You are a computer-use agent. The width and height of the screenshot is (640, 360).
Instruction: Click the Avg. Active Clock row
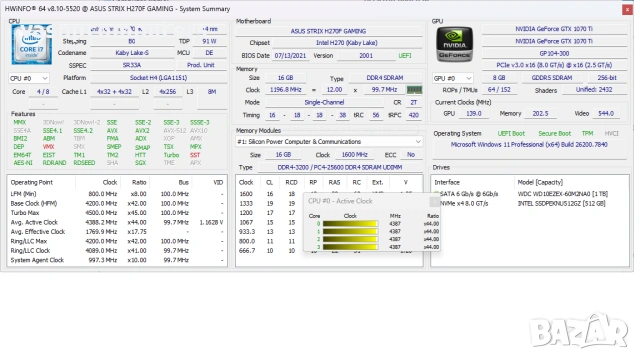tap(117, 222)
